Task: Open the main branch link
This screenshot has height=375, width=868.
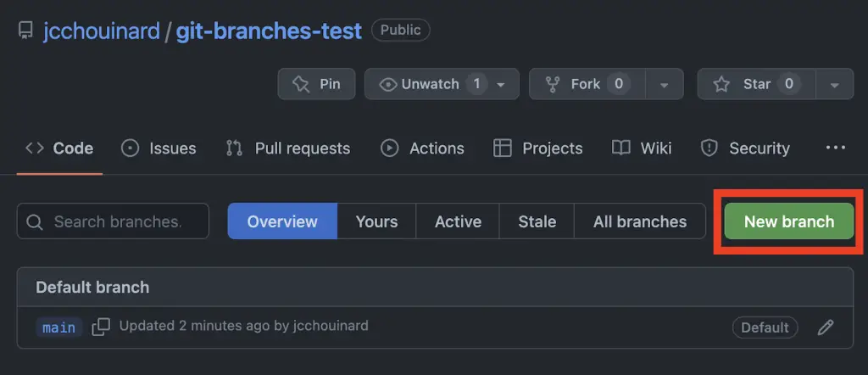Action: tap(59, 327)
